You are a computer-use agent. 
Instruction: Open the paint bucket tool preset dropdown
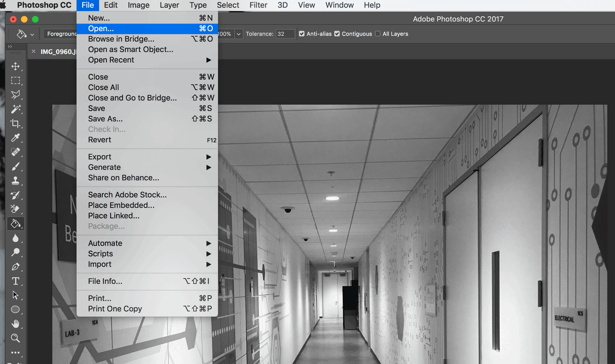(x=32, y=34)
